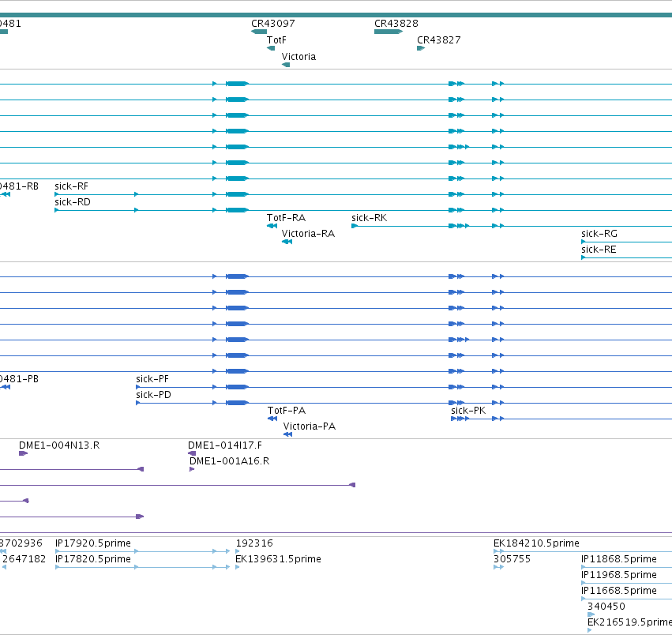The image size is (672, 635).
Task: Select the IP11968.5prime label
Action: coord(619,576)
